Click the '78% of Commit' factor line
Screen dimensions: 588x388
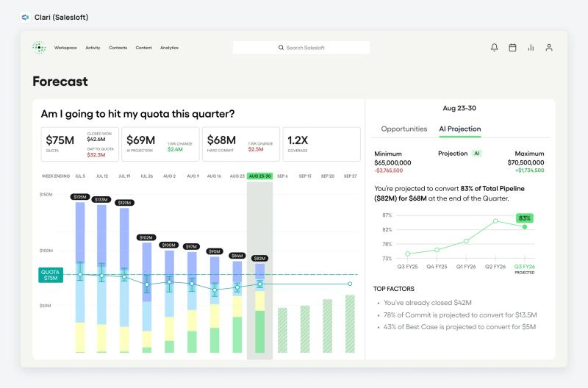tap(460, 315)
